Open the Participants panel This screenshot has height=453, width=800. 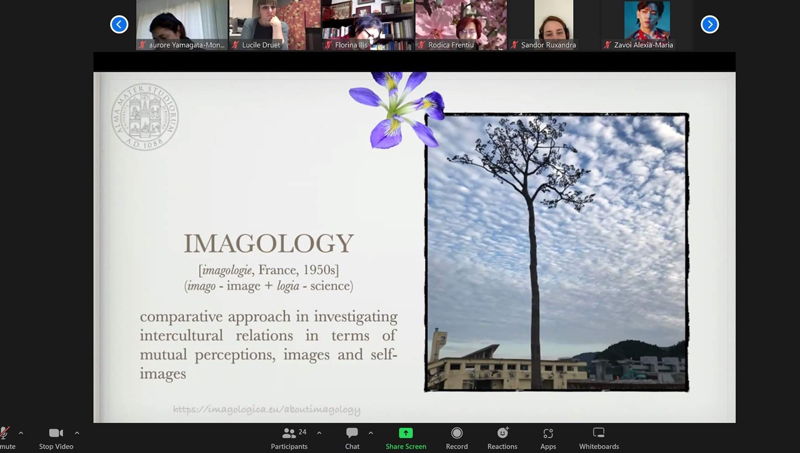[289, 438]
